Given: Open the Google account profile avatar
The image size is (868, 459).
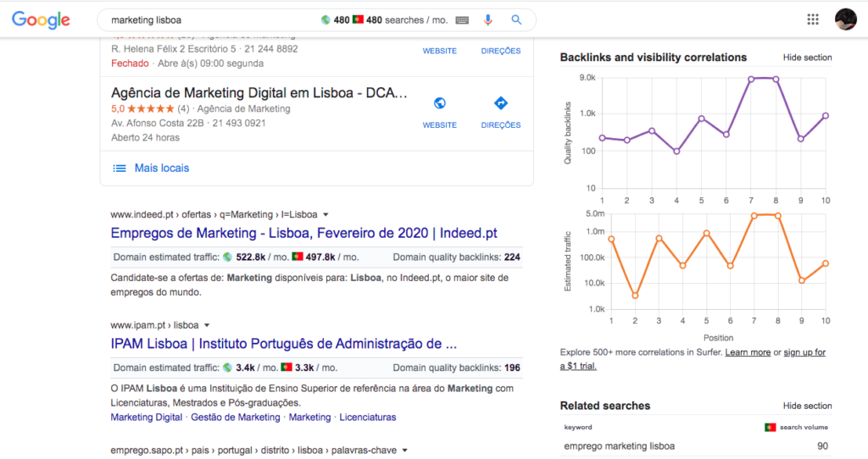Looking at the screenshot, I should coord(845,19).
